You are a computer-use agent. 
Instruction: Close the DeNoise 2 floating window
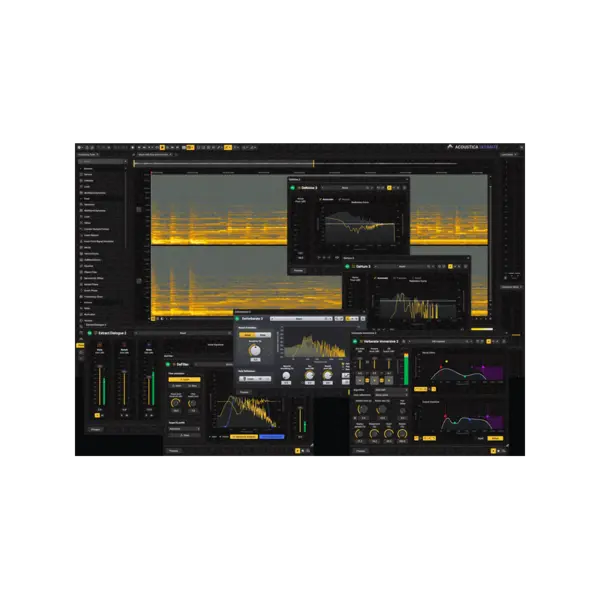(x=407, y=179)
